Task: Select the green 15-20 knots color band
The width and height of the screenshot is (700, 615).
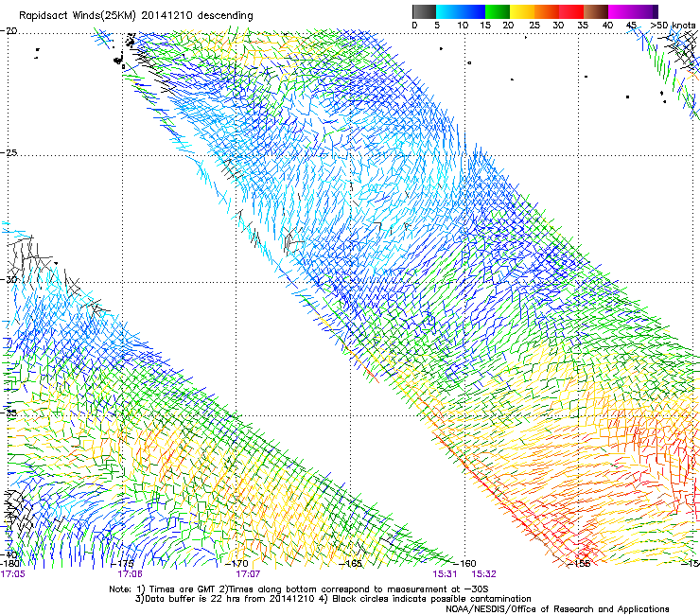Action: (498, 11)
